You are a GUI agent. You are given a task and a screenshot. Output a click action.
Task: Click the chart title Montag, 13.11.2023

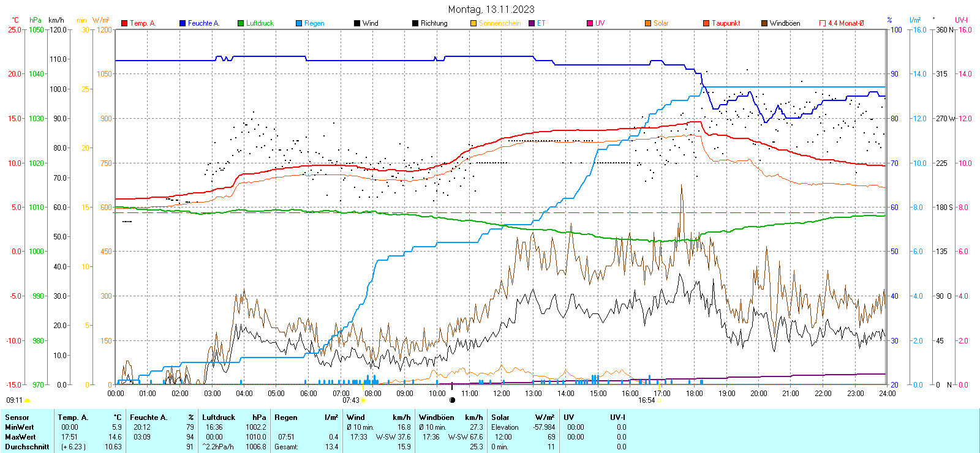coord(491,9)
